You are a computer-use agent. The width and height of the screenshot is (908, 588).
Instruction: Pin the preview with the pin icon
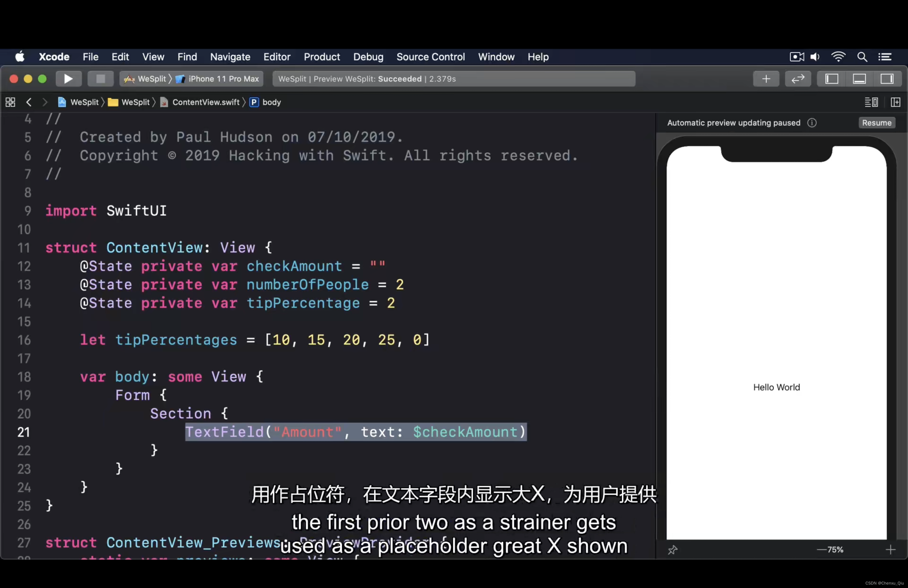[673, 550]
